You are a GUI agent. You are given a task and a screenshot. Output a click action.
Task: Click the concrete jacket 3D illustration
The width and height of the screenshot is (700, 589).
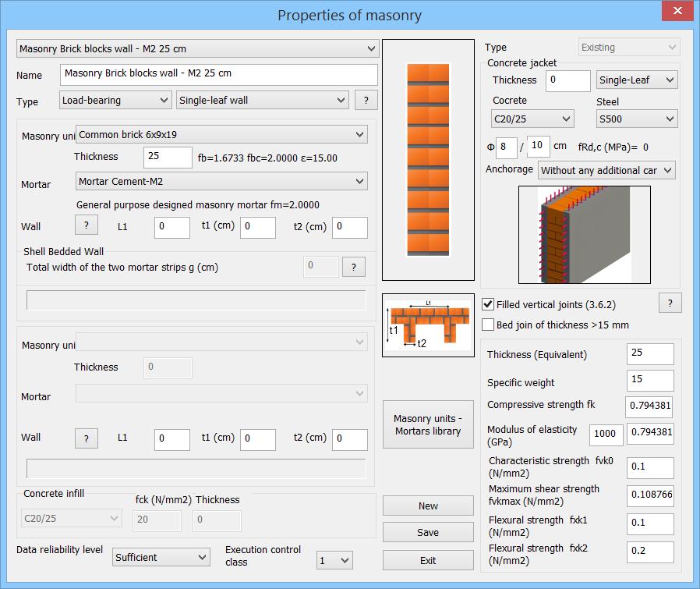click(x=585, y=235)
